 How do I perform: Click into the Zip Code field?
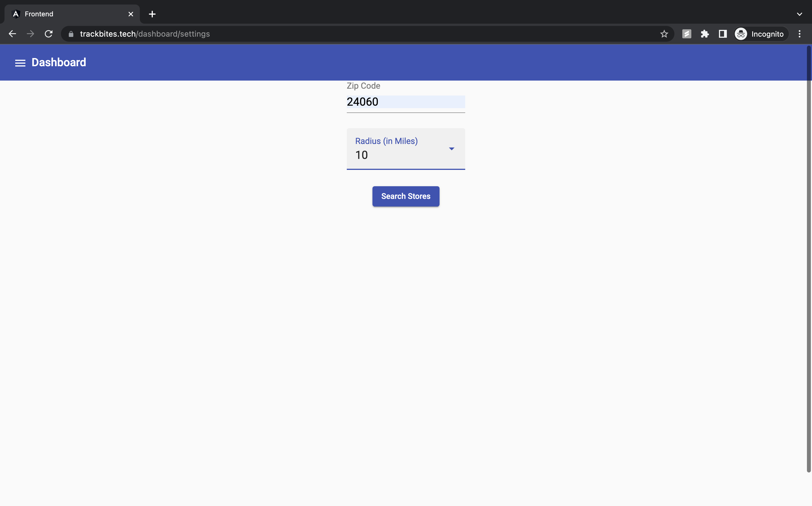(x=405, y=102)
